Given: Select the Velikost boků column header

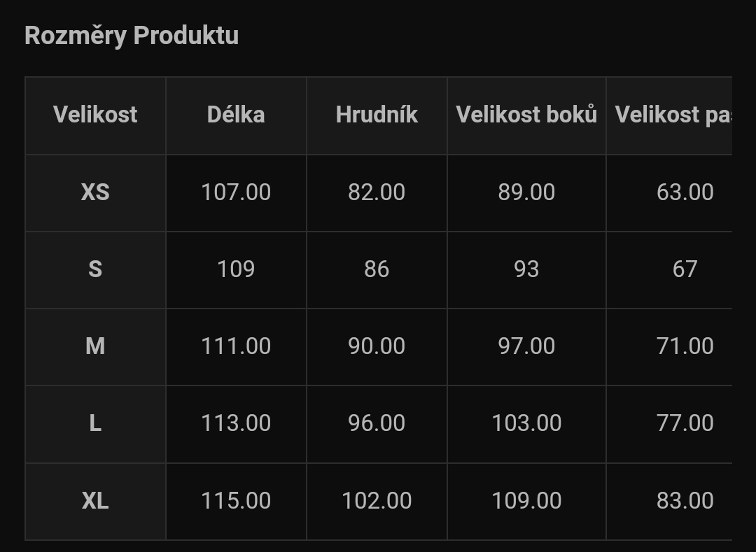Looking at the screenshot, I should (526, 115).
